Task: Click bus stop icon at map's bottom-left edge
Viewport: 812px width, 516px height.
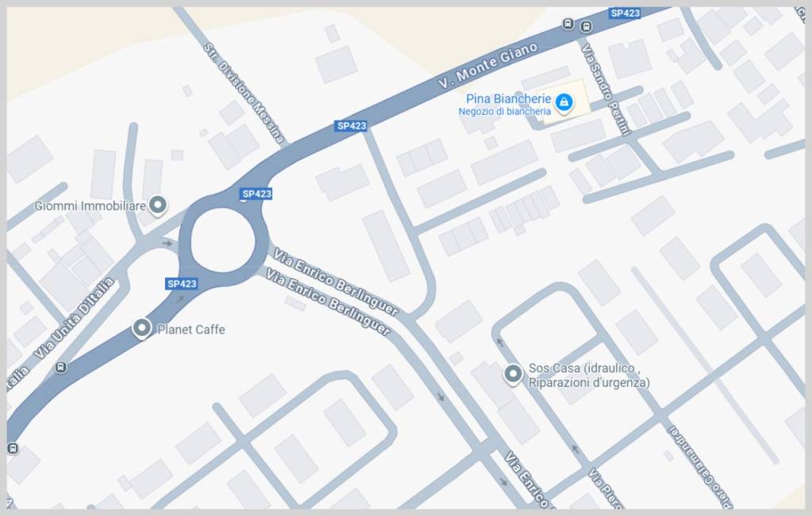Action: tap(13, 448)
